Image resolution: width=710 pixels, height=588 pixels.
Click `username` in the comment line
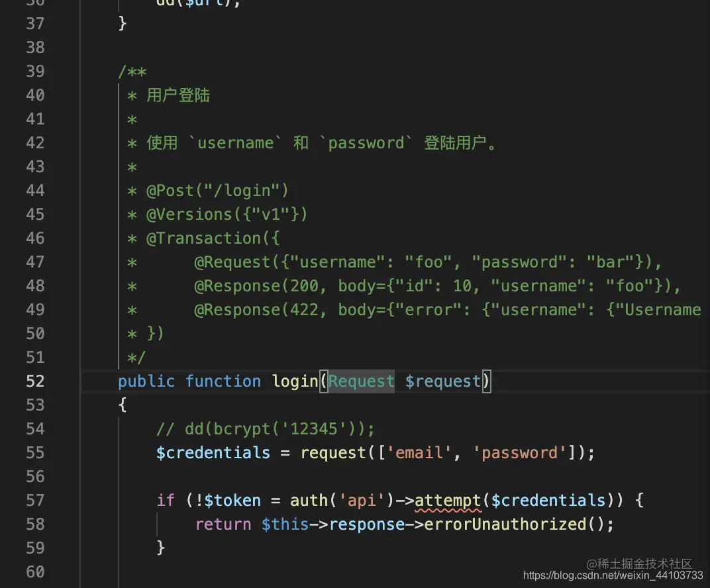click(236, 142)
